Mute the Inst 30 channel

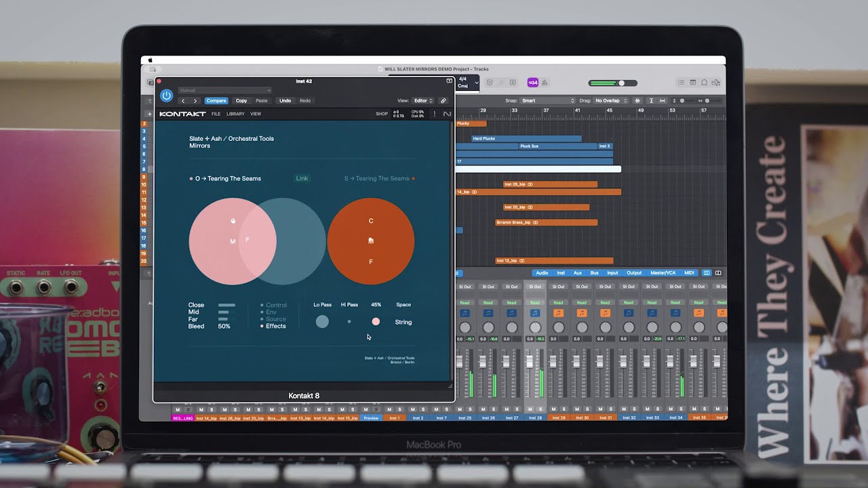point(577,409)
